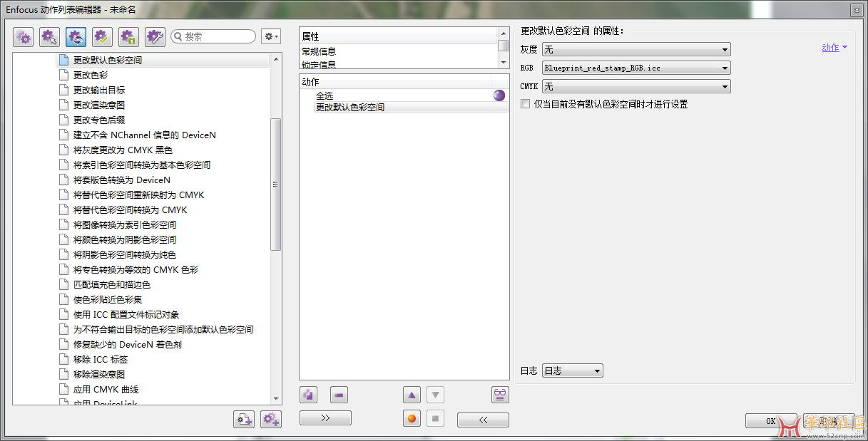Image resolution: width=868 pixels, height=441 pixels.
Task: Close the Enfocus editor window
Action: pos(856,9)
